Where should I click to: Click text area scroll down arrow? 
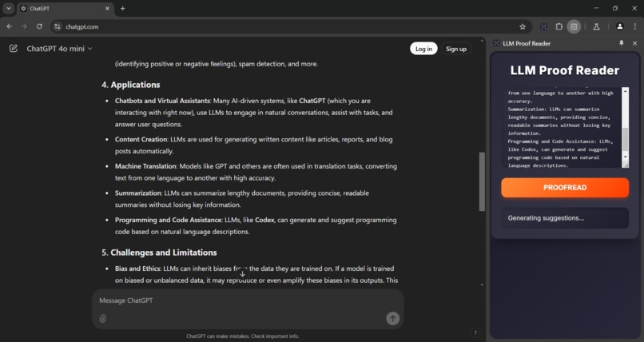click(625, 157)
